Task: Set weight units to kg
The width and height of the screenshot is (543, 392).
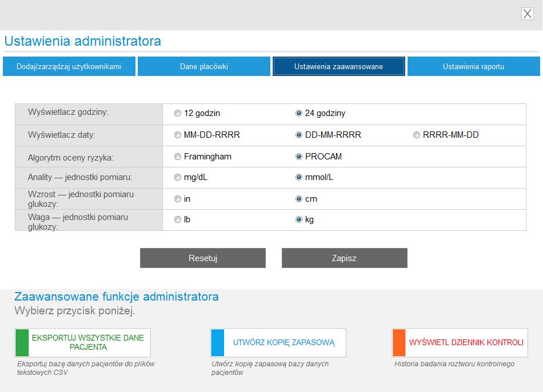Action: click(299, 219)
